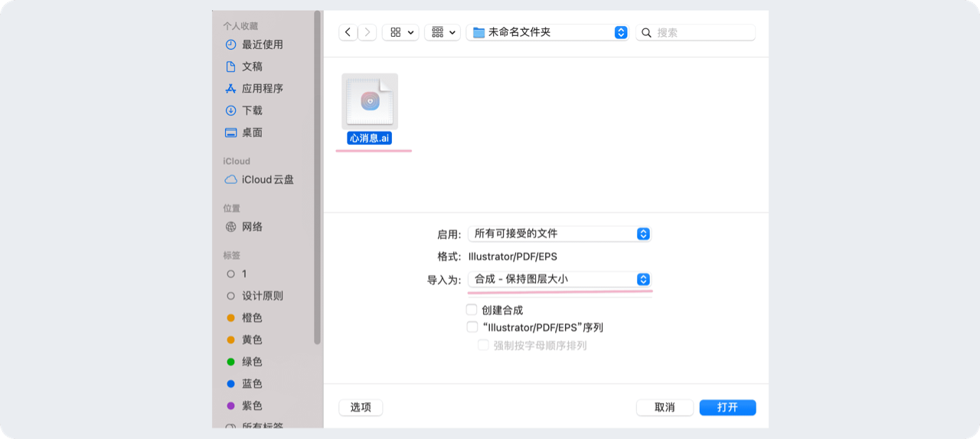Image resolution: width=980 pixels, height=439 pixels.
Task: Select the 心消息.ai file thumbnail
Action: [370, 101]
